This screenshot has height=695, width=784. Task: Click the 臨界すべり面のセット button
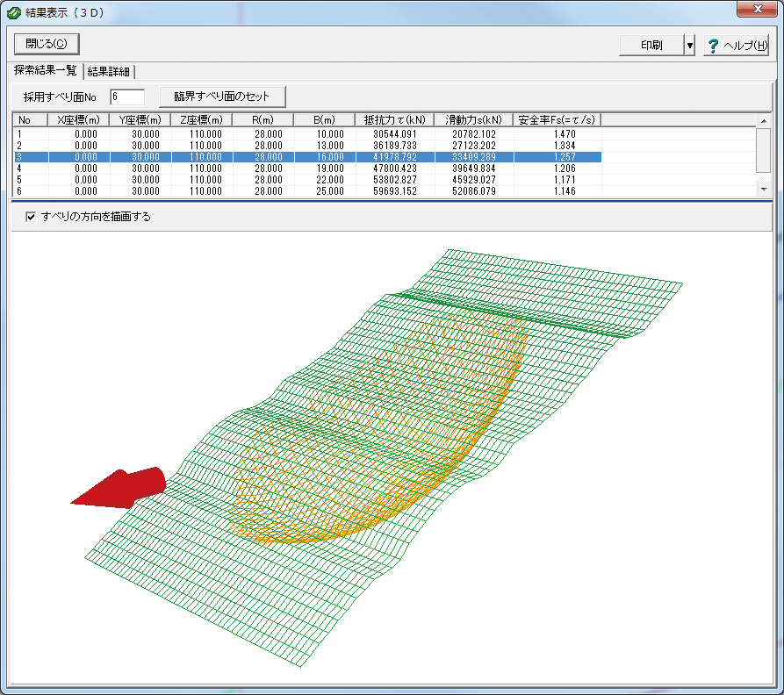point(221,96)
